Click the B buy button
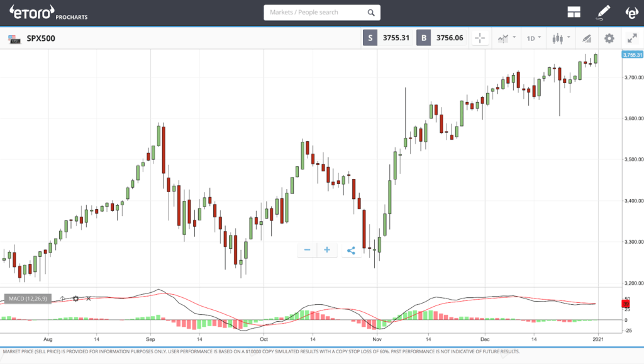 [424, 38]
